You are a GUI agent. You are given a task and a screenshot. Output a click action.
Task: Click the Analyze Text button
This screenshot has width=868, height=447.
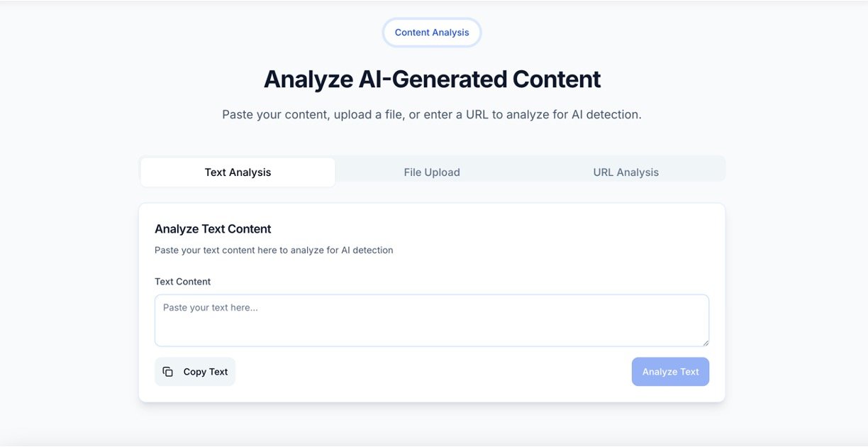click(x=670, y=372)
